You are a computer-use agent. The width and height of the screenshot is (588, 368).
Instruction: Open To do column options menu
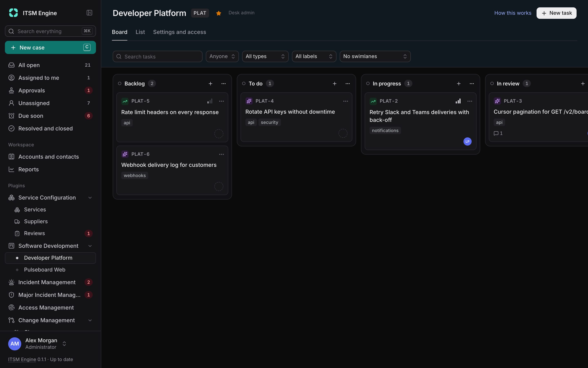point(348,83)
